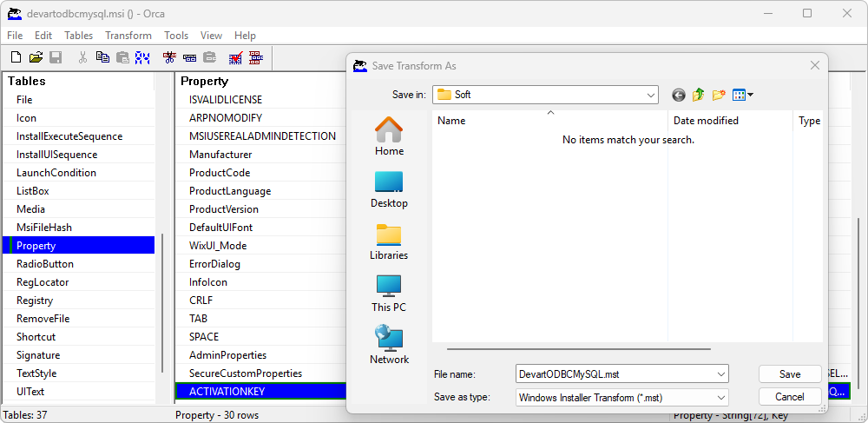Open the Help menu
Screen dimensions: 868x423
(245, 36)
